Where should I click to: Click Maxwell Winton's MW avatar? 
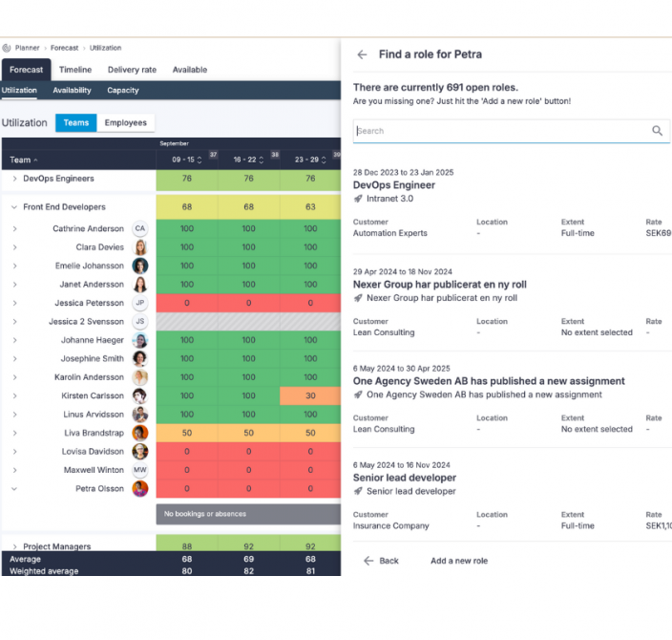pyautogui.click(x=140, y=471)
